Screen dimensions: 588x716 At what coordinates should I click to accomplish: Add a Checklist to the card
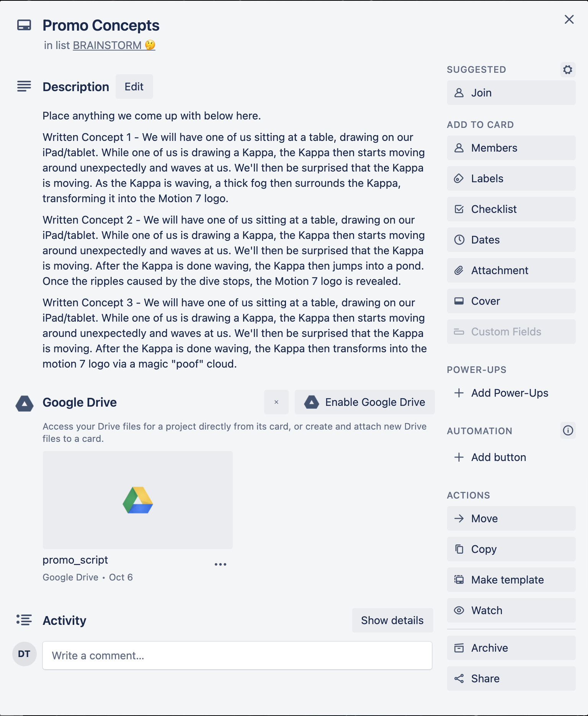click(x=511, y=209)
